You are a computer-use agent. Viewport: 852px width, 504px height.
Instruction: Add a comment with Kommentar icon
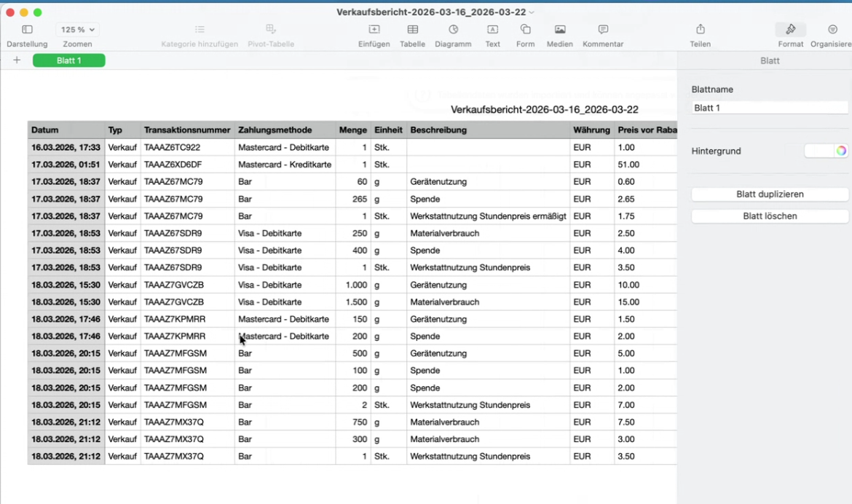[x=603, y=29]
